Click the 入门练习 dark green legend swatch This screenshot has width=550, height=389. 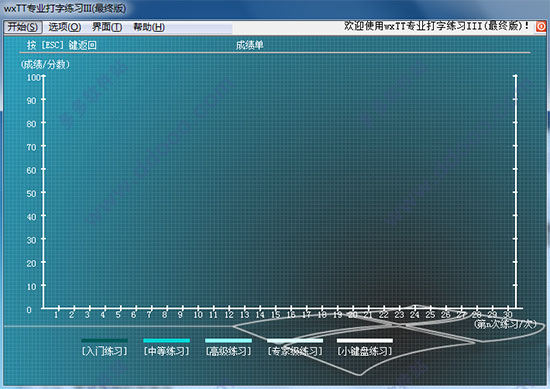[x=105, y=340]
